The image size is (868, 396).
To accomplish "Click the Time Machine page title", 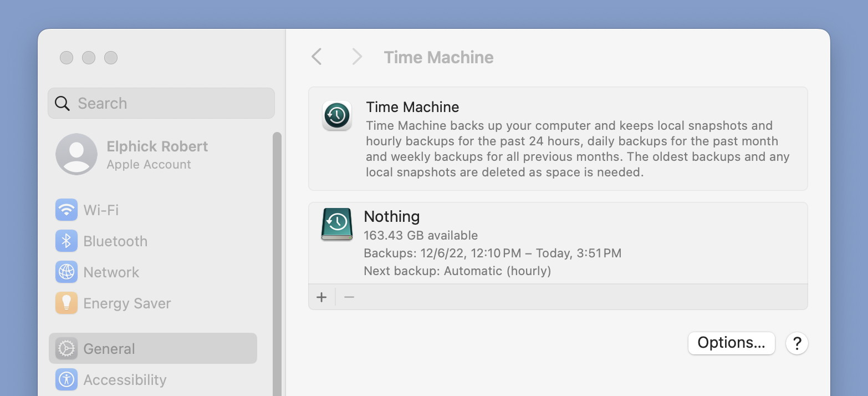I will [x=438, y=57].
